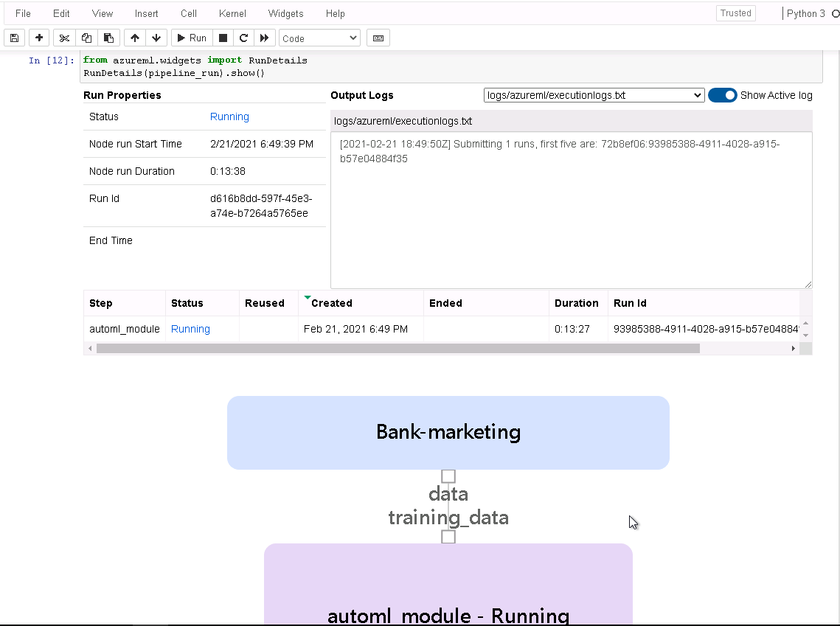Click the Node run Start Time value

point(262,144)
